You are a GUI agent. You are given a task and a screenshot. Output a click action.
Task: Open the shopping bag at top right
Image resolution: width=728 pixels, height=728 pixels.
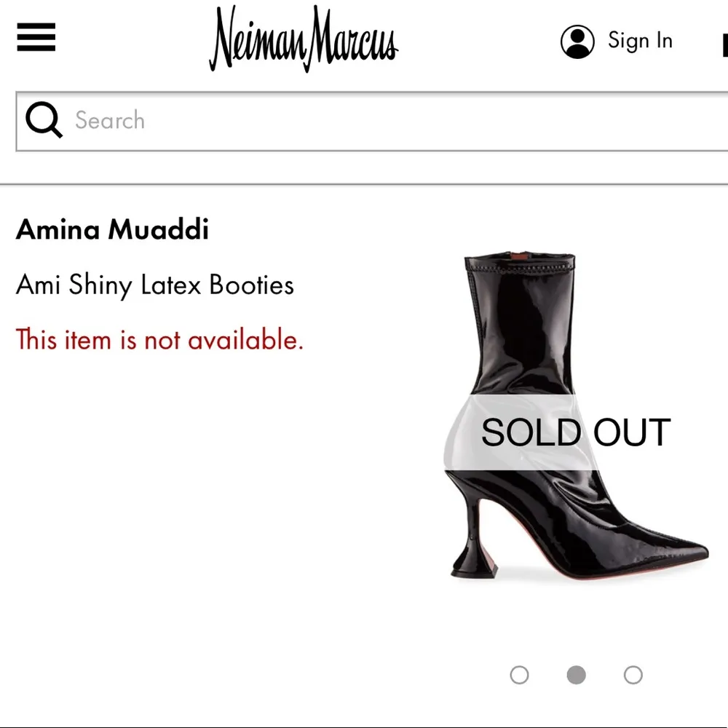724,46
